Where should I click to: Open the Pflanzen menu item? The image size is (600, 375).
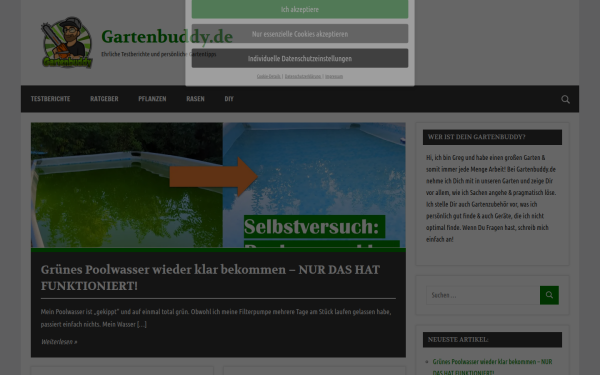tap(152, 99)
